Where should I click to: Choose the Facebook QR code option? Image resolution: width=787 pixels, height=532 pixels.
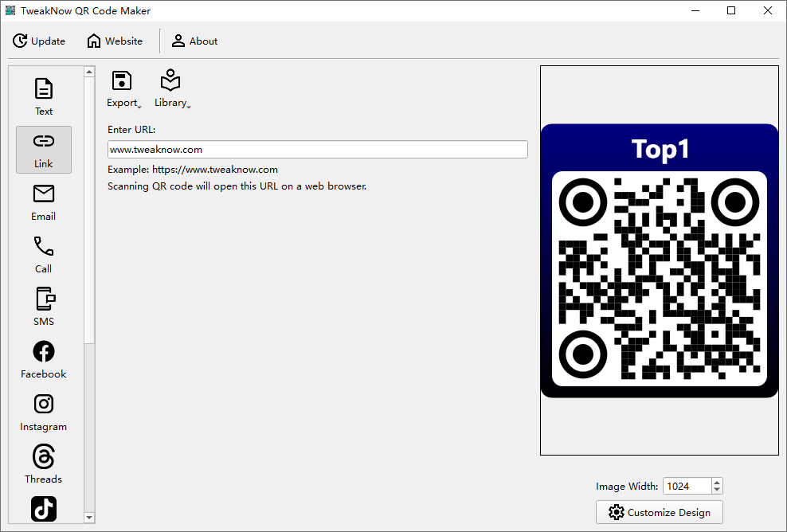(43, 358)
